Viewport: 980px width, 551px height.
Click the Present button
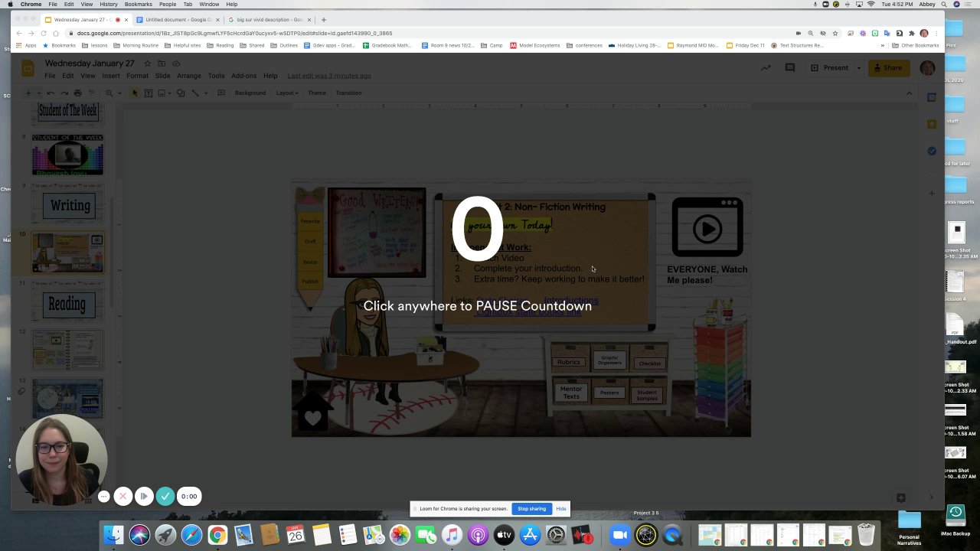coord(830,68)
